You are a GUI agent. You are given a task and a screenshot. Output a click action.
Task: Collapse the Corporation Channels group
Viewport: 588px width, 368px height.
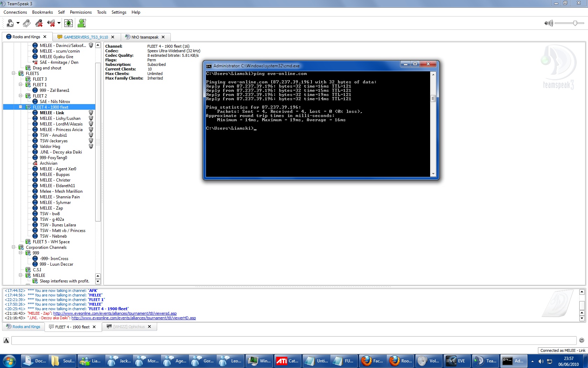tap(14, 247)
